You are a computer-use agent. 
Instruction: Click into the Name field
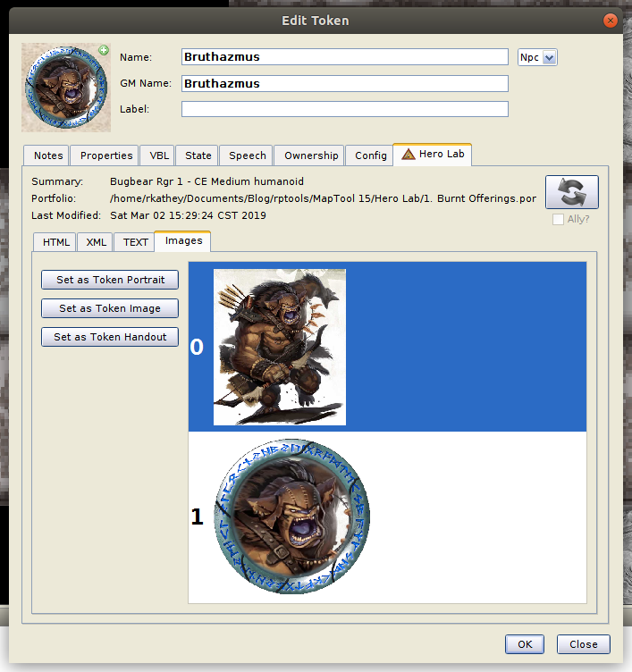[x=345, y=57]
